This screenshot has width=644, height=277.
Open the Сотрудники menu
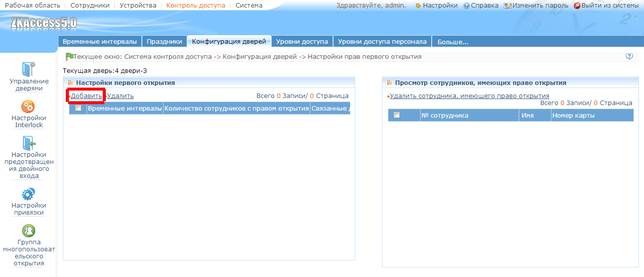[90, 6]
